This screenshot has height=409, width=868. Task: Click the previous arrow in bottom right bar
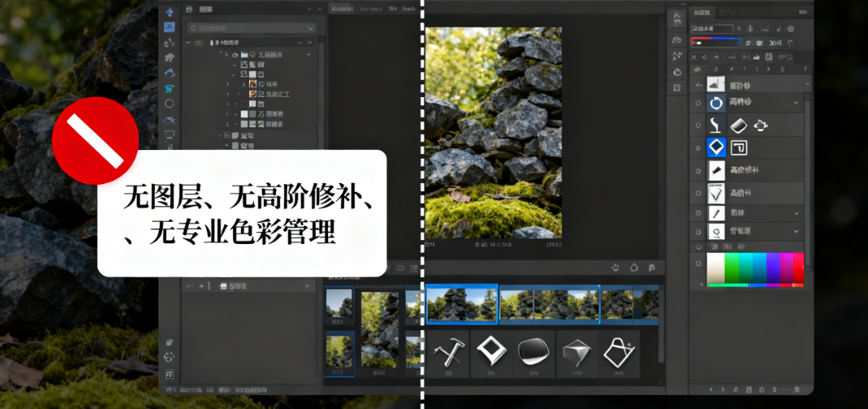click(711, 390)
